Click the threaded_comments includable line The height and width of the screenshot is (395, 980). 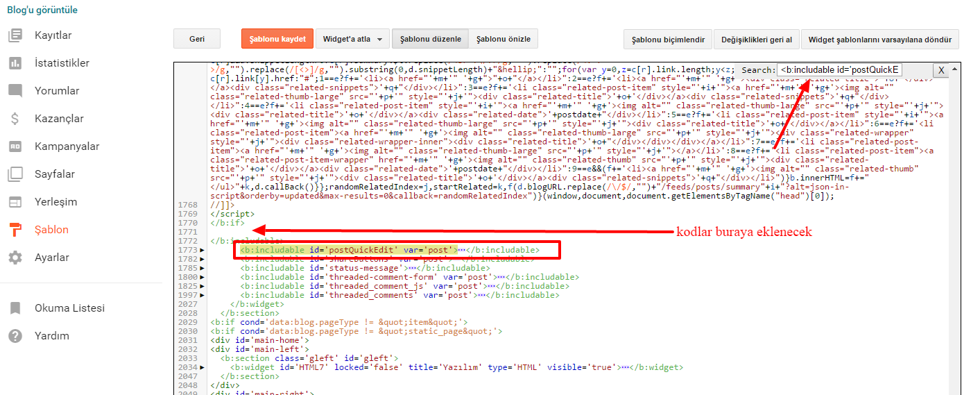[x=399, y=295]
